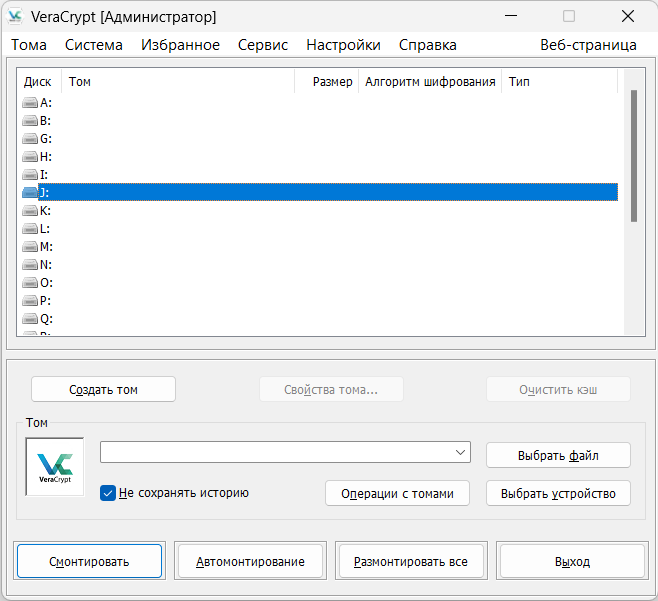Viewport: 658px width, 601px height.
Task: Click the VeraCrypt logo in Том group
Action: (55, 467)
